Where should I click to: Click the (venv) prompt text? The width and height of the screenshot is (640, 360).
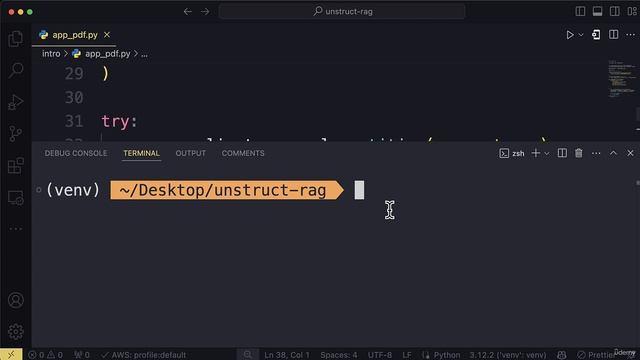click(73, 190)
